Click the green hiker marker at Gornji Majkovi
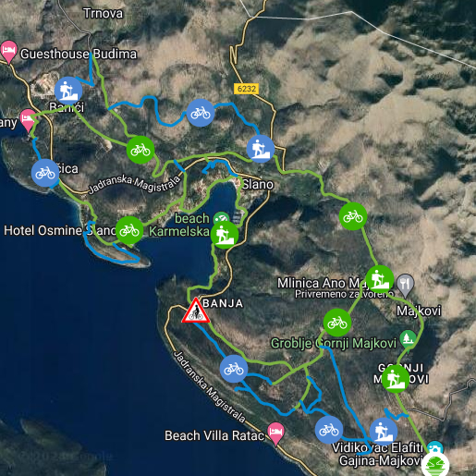Screen dimensions: 476x476 pos(396,379)
